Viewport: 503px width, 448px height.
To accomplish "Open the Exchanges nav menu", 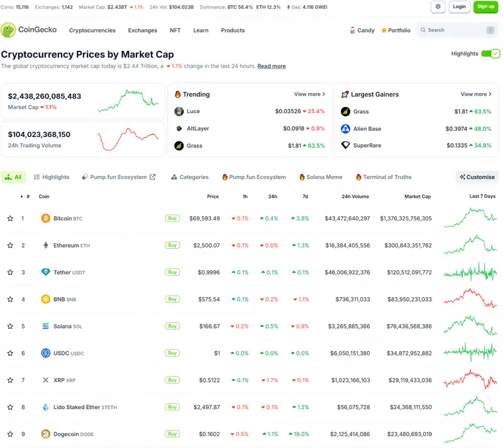I will [x=143, y=30].
